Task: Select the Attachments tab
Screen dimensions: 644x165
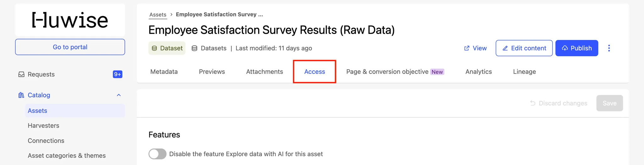Action: (x=264, y=72)
